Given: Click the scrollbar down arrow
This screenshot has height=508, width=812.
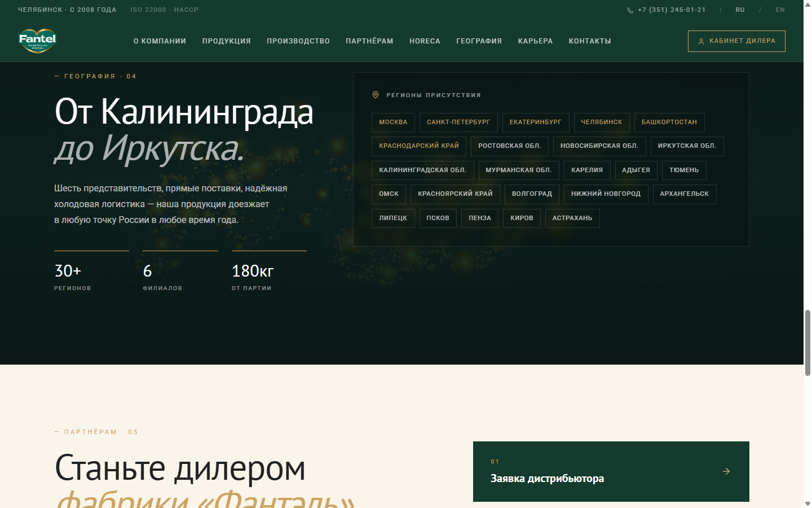Looking at the screenshot, I should tap(807, 503).
